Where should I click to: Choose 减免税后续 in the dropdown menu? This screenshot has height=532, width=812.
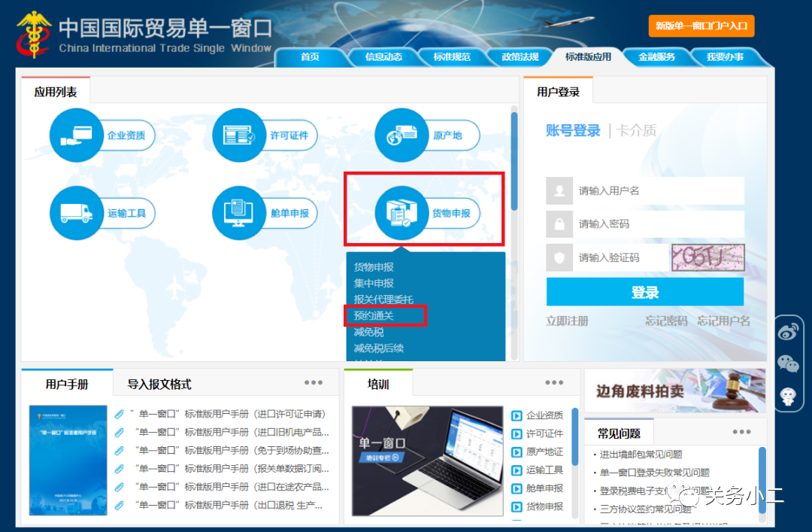378,348
